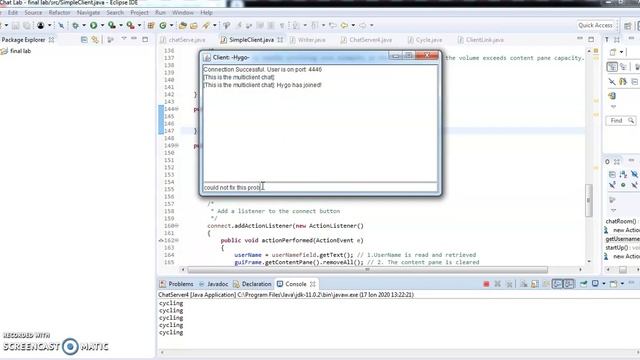Click the Open Perspective icon
640x360 pixels.
pos(628,26)
